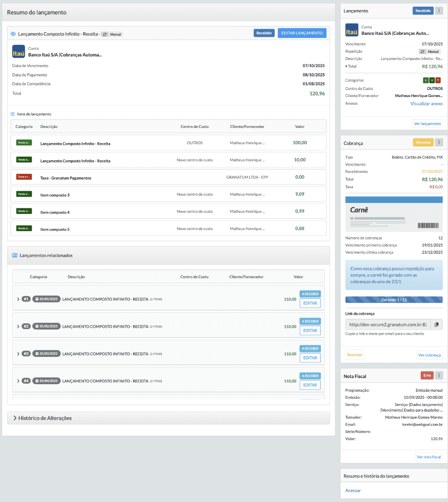
Task: Click the Venda tag of Item composto 5
Action: pos(24,228)
